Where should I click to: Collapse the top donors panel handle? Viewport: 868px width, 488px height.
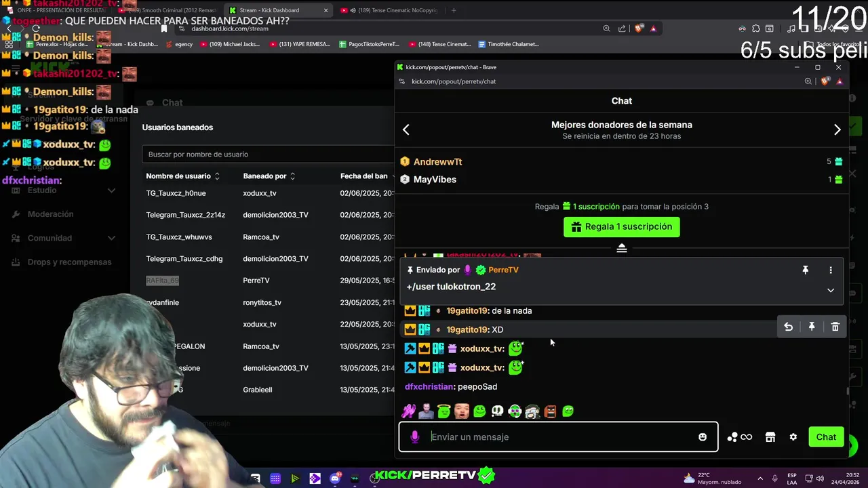pyautogui.click(x=621, y=248)
